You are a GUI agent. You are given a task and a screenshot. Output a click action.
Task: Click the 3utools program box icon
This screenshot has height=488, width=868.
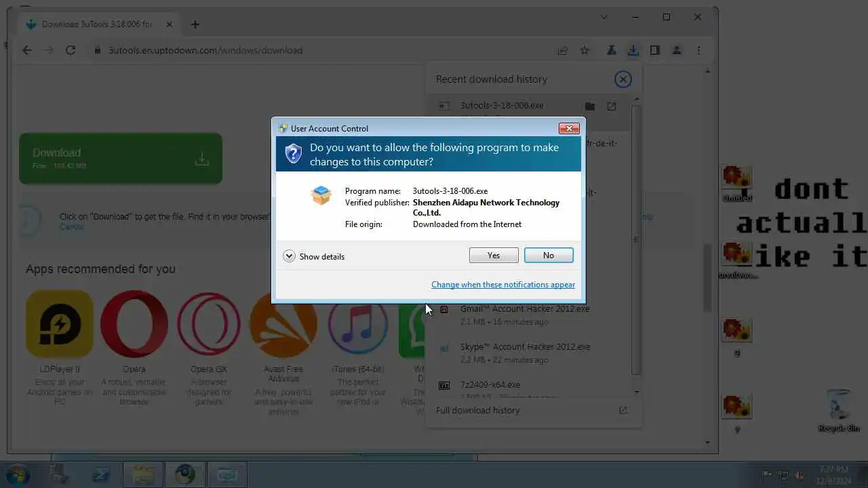(321, 195)
